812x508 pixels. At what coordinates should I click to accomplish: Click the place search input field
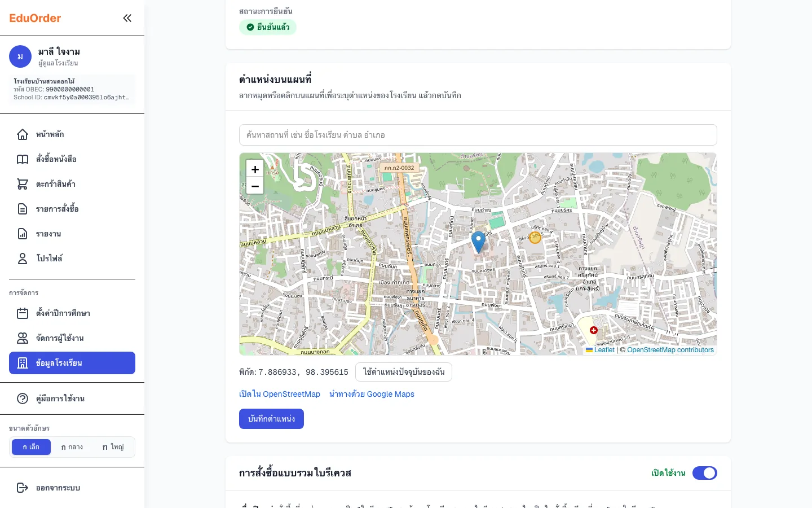[x=478, y=135]
